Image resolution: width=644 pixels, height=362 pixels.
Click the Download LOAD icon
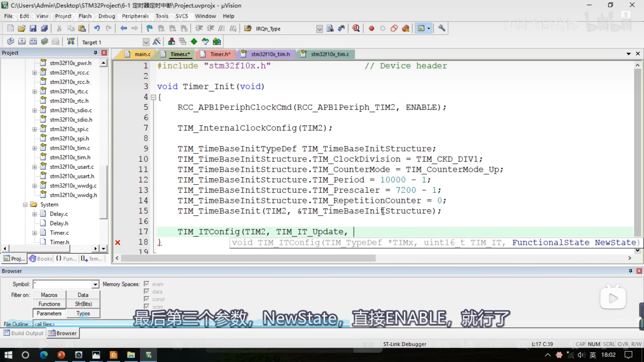point(71,42)
